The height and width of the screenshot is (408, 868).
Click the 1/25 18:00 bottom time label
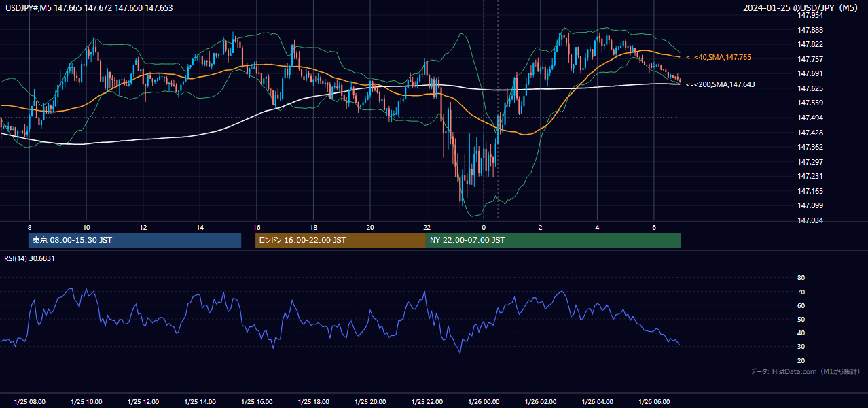click(x=313, y=402)
